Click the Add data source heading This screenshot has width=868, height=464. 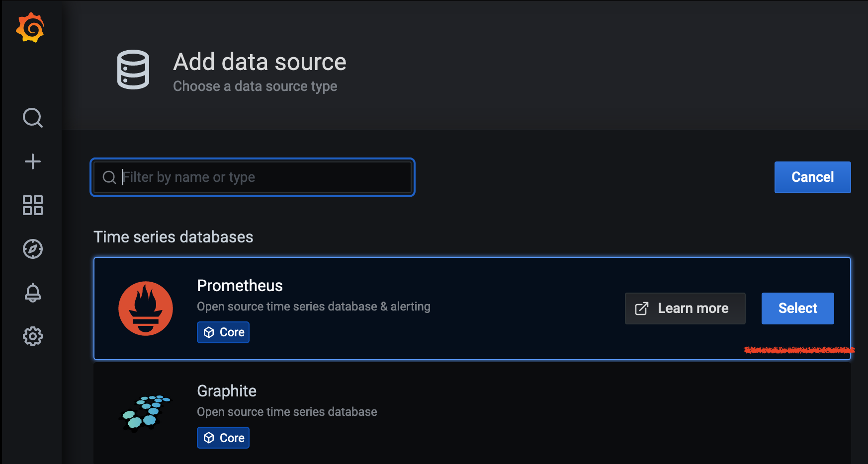(x=260, y=62)
